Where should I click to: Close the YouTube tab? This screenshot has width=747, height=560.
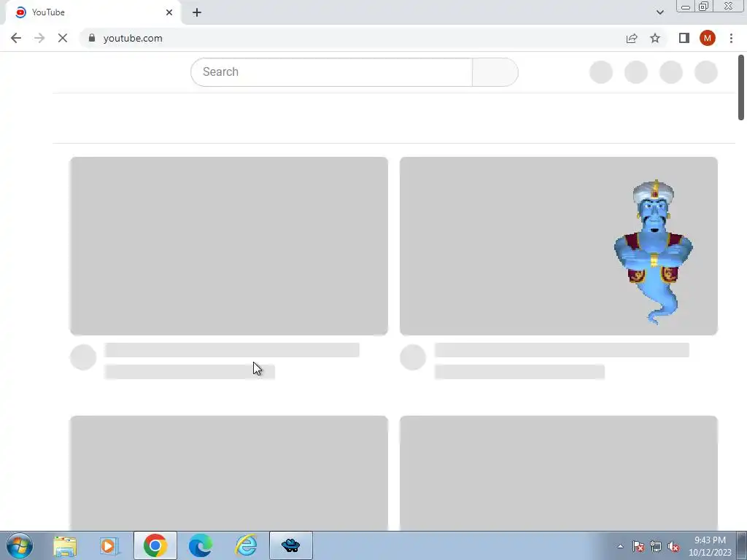coord(169,12)
